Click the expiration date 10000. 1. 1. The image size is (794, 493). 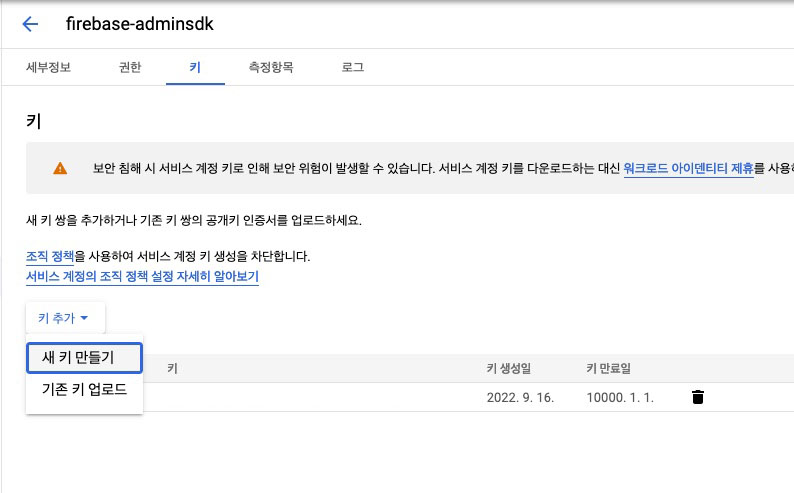620,397
